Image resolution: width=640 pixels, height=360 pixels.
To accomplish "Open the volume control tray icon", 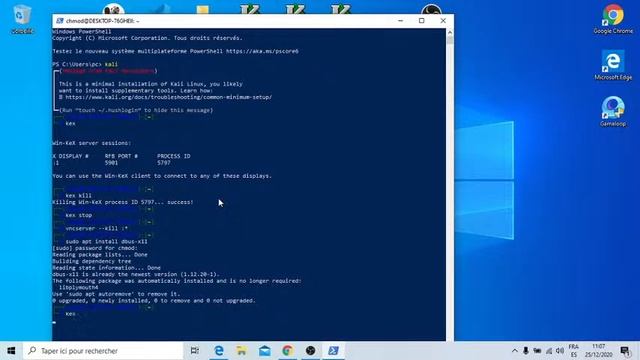I will 560,351.
